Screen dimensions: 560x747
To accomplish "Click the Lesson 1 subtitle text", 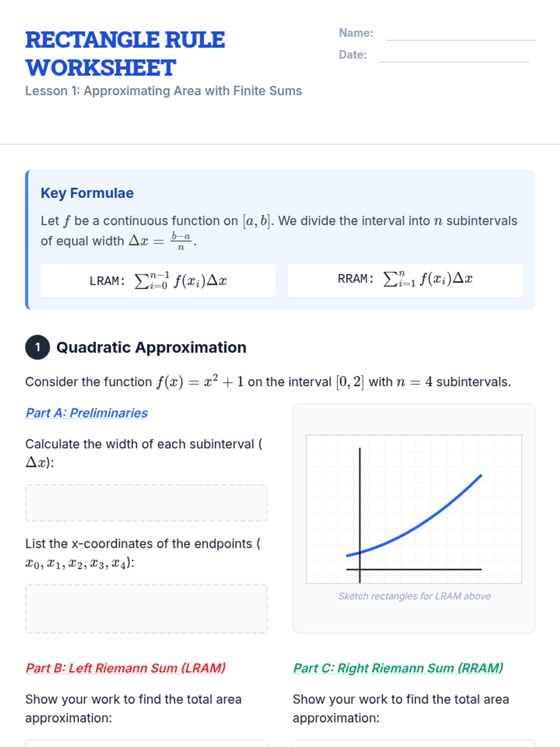I will click(163, 91).
